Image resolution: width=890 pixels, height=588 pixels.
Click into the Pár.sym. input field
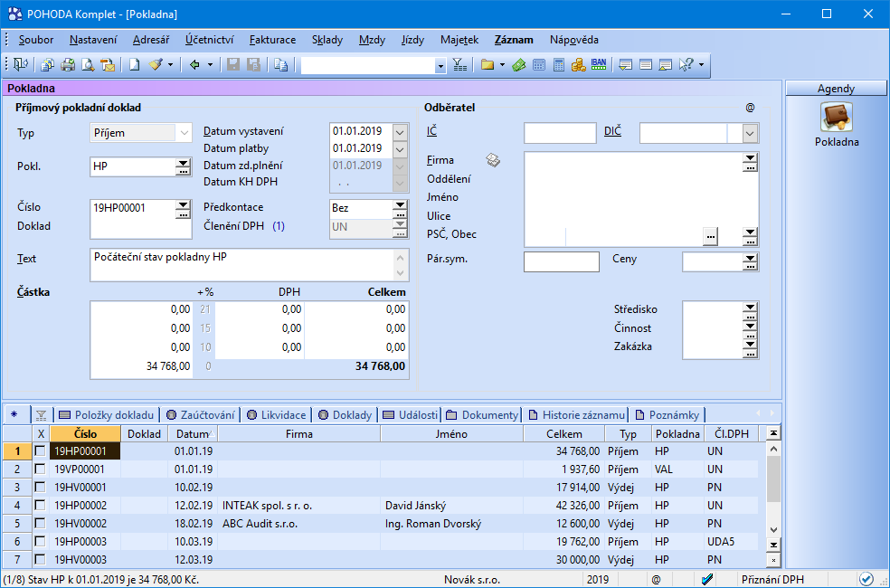pos(561,261)
